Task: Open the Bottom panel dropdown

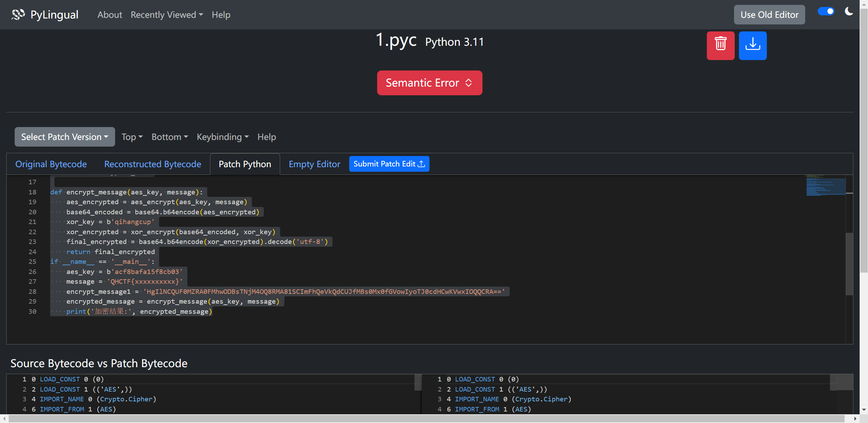Action: pos(170,137)
